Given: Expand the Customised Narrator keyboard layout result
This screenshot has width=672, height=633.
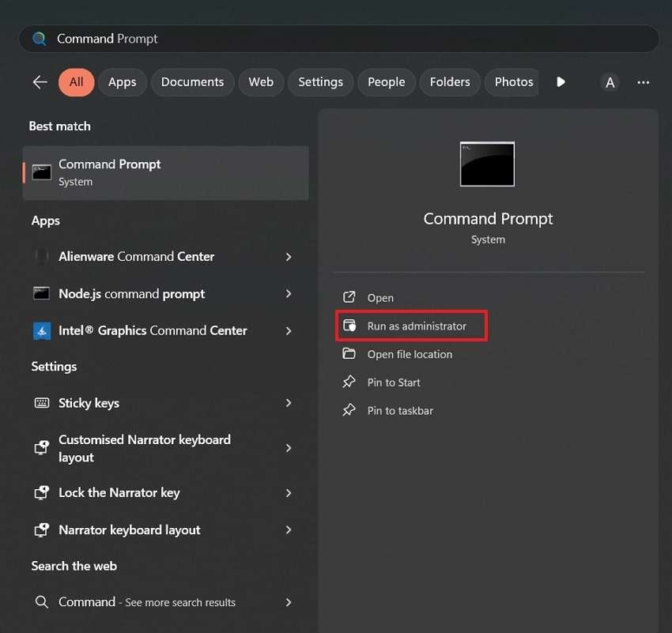Looking at the screenshot, I should click(289, 448).
